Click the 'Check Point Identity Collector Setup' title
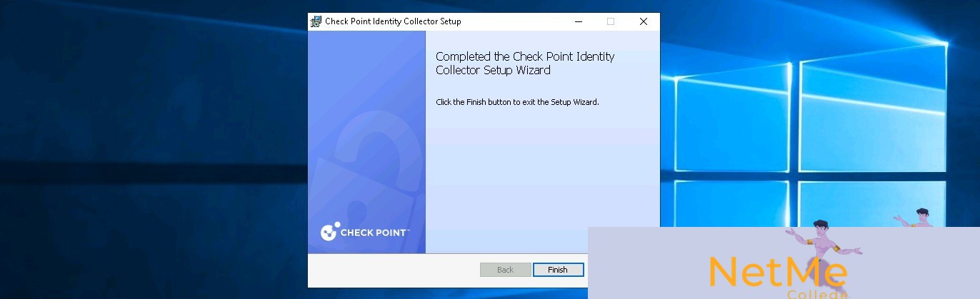The height and width of the screenshot is (299, 980). (393, 21)
